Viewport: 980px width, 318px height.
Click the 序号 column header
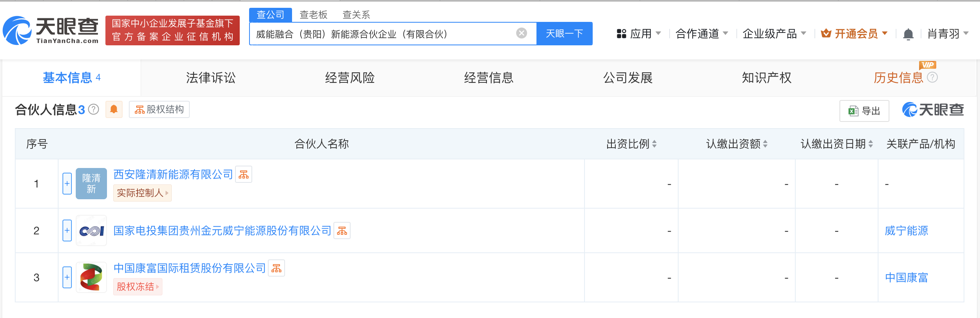[37, 144]
